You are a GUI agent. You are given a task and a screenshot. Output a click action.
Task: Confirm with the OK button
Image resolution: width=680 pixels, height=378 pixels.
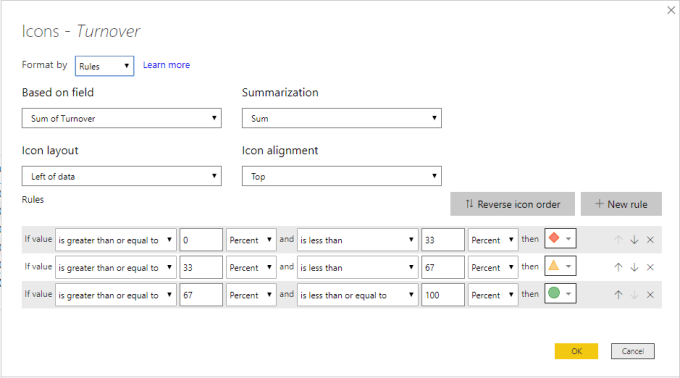pyautogui.click(x=576, y=351)
